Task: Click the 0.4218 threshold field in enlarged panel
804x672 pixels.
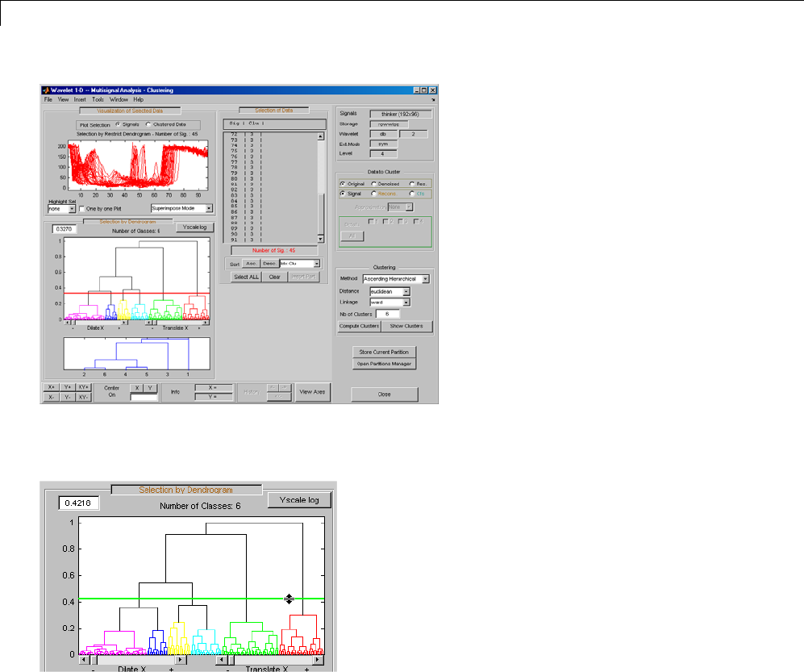Action: pos(78,503)
